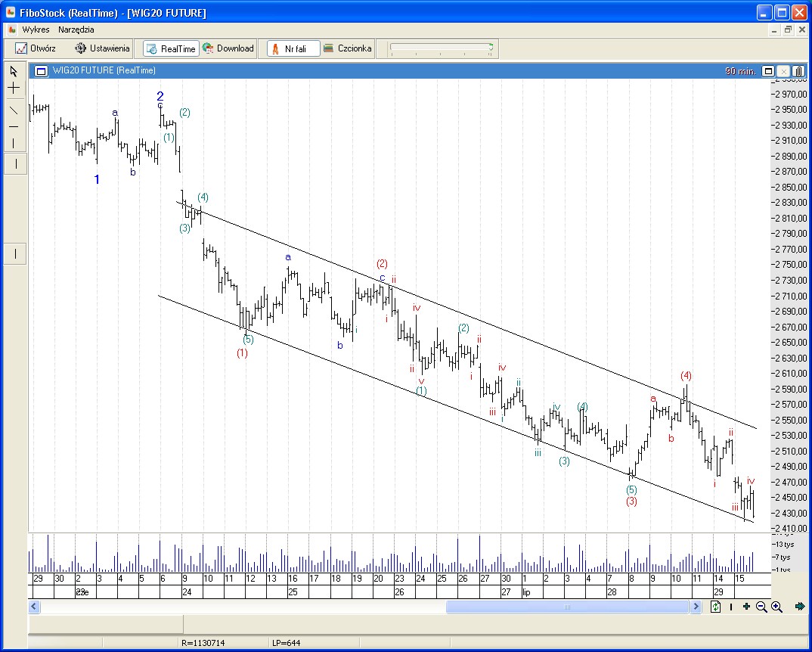The width and height of the screenshot is (812, 652).
Task: Toggle the Nr fali wave numbering button
Action: pyautogui.click(x=293, y=48)
